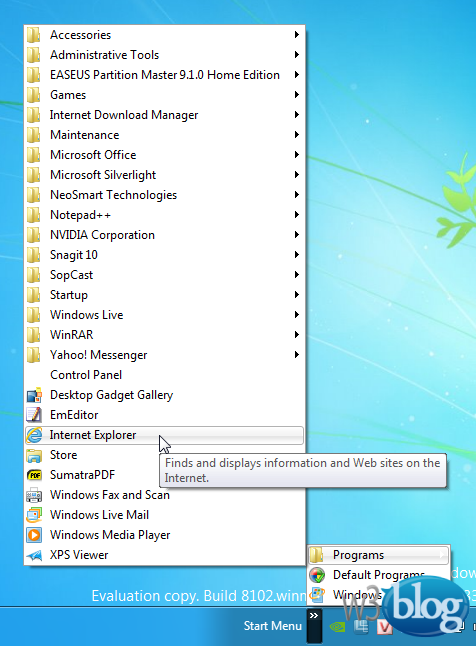Select Default Programs menu item

tap(379, 575)
